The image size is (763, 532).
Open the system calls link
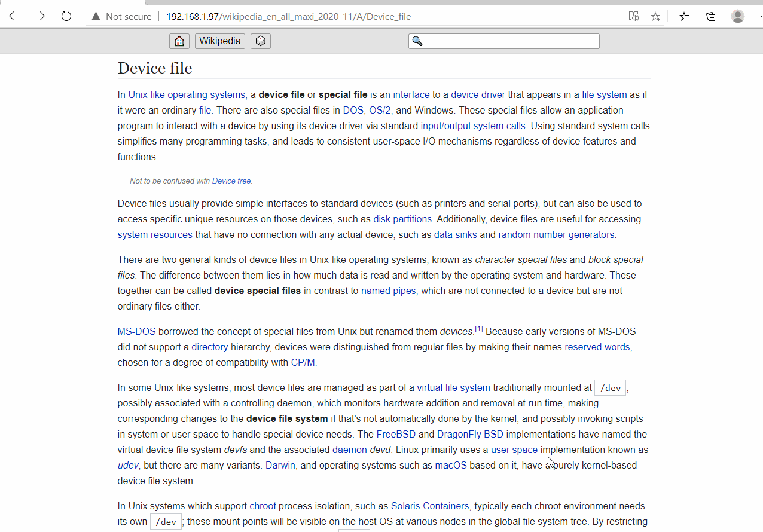click(x=499, y=126)
